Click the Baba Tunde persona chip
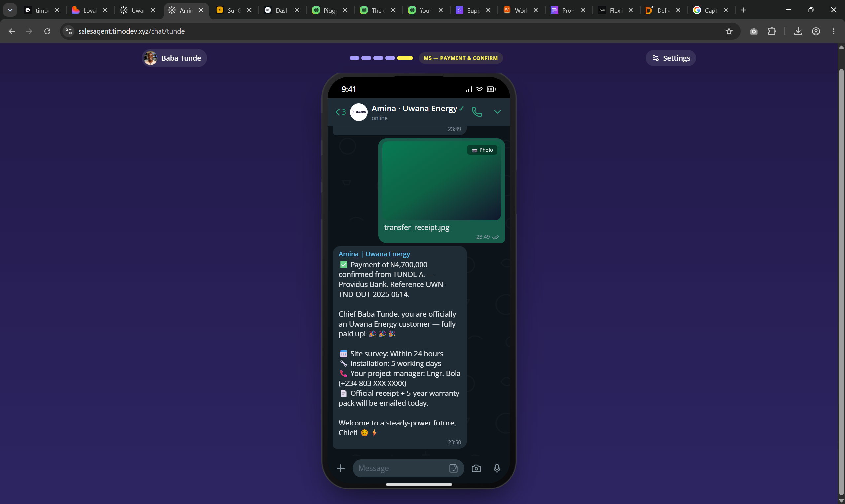This screenshot has height=504, width=845. coord(174,58)
